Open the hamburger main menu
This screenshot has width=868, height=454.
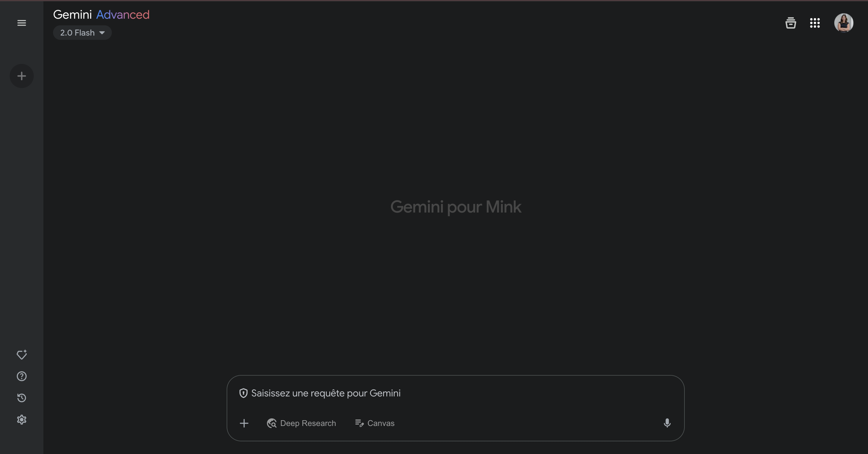click(22, 23)
